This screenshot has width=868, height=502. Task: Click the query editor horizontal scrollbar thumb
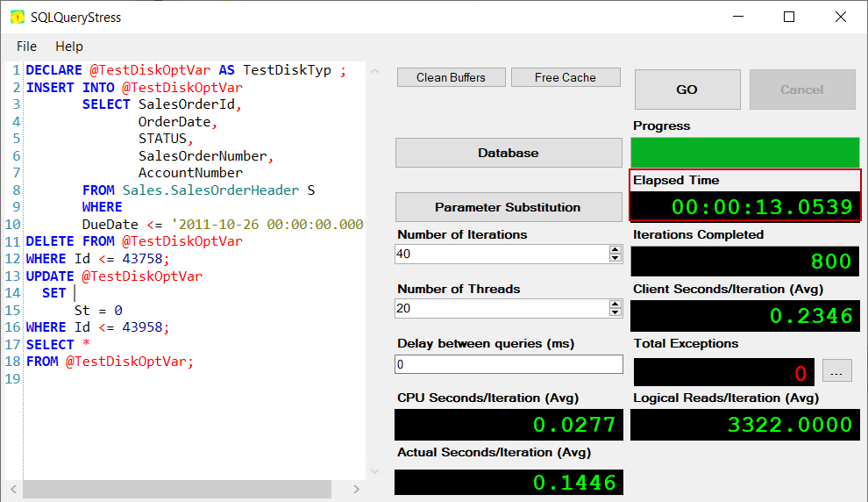click(x=177, y=489)
